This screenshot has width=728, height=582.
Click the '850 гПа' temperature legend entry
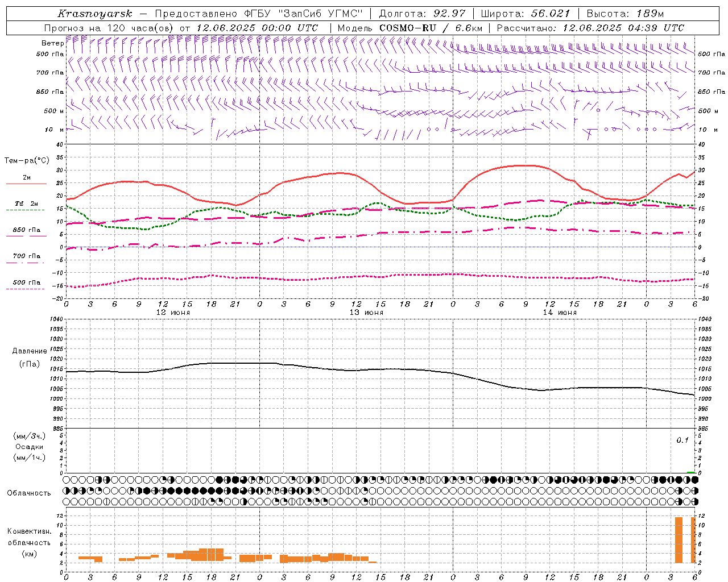coord(27,230)
